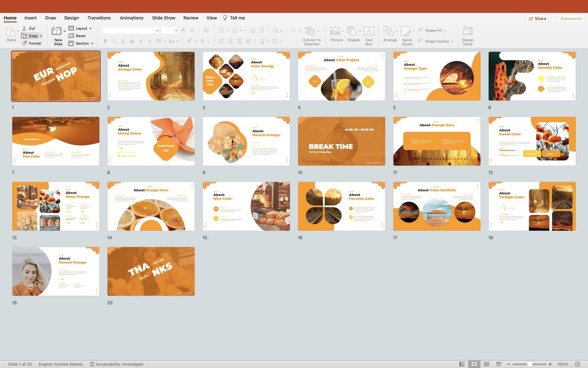Screen dimensions: 588x368
Task: Open the Shape Fill dropdown
Action: 444,31
